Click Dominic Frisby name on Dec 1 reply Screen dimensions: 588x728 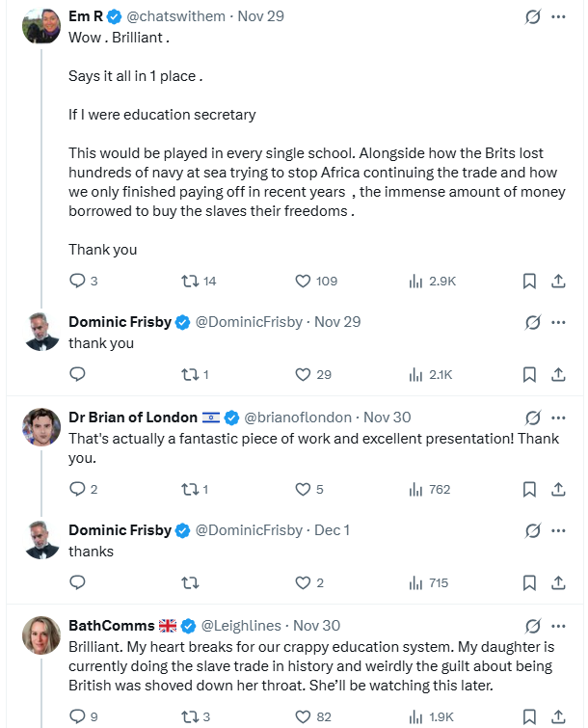(x=120, y=530)
